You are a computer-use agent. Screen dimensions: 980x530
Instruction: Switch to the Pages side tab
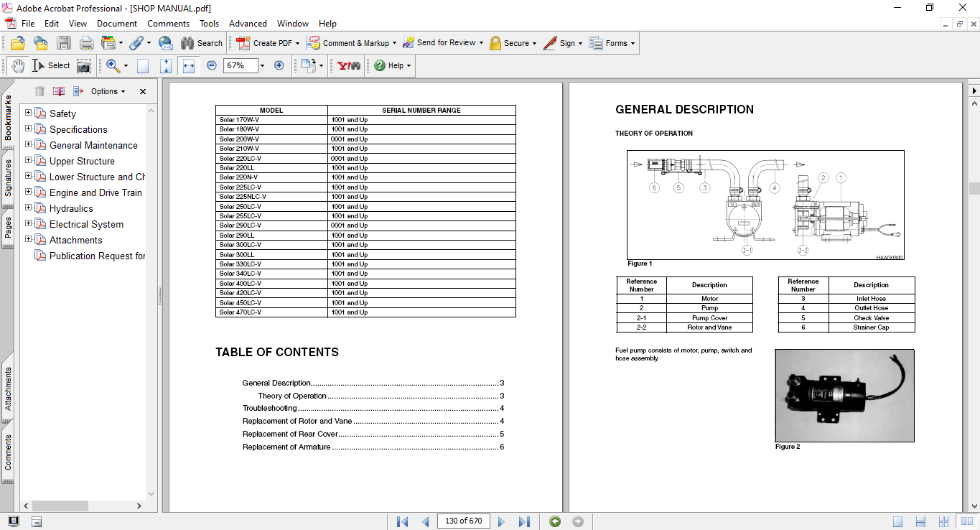pos(8,228)
